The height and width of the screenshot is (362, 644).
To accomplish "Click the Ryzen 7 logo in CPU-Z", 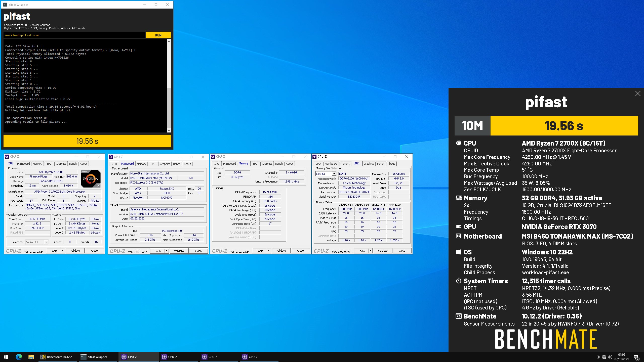I will tap(91, 179).
